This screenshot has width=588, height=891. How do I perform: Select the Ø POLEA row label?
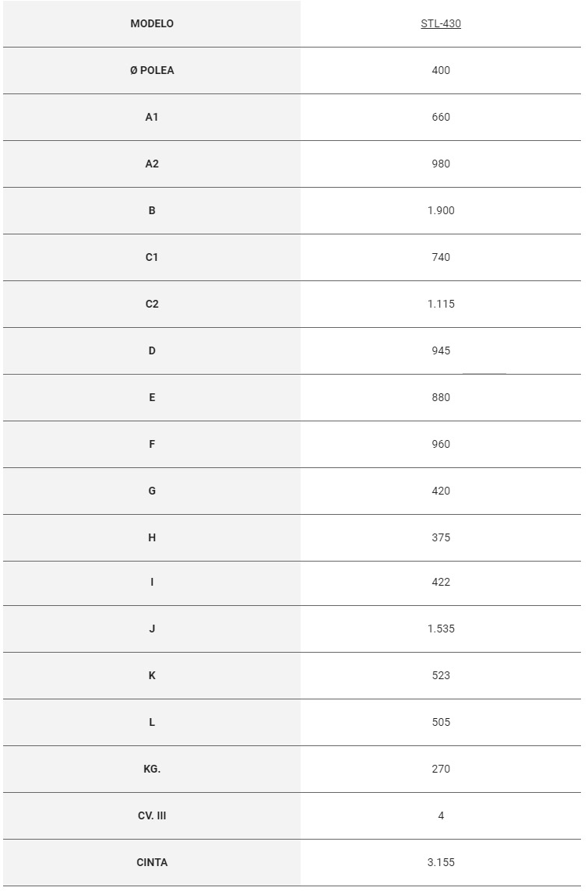(152, 70)
